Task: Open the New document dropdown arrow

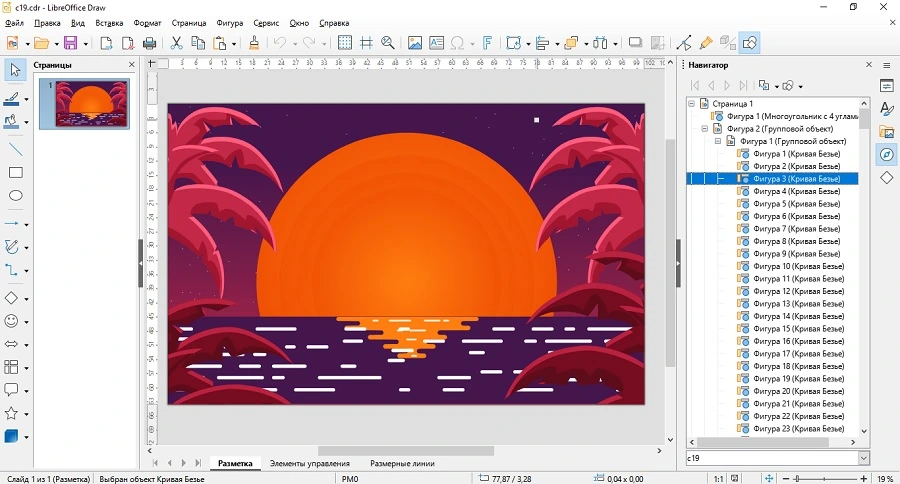Action: [27, 44]
